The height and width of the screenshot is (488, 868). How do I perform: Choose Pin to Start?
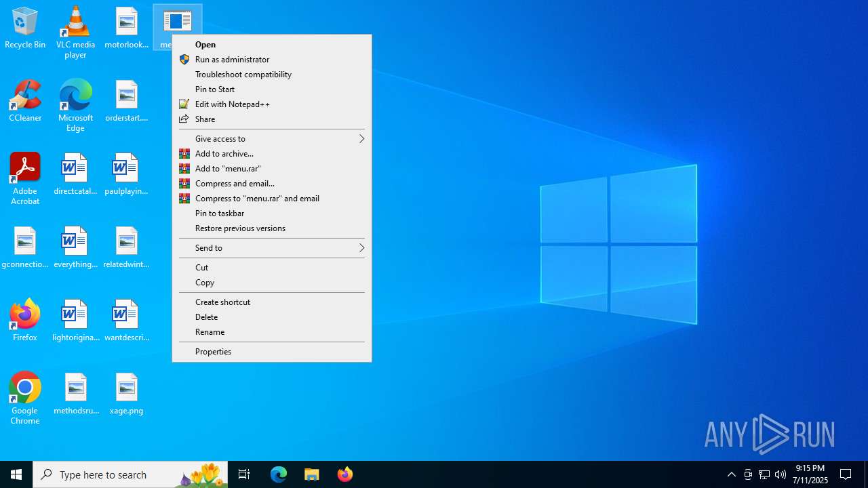coord(272,89)
